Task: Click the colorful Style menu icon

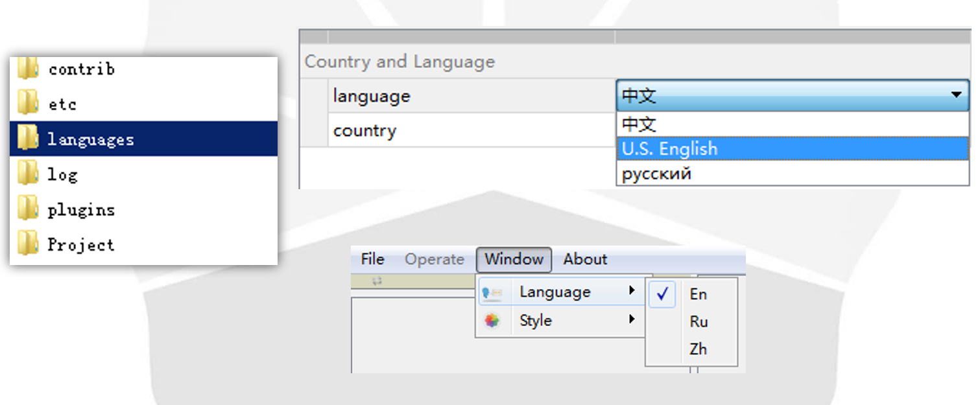Action: click(x=492, y=321)
